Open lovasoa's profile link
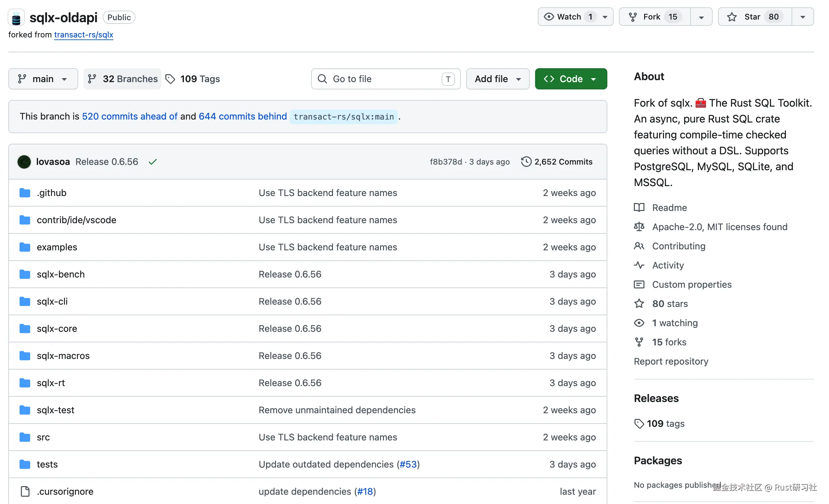The height and width of the screenshot is (504, 829). [53, 162]
